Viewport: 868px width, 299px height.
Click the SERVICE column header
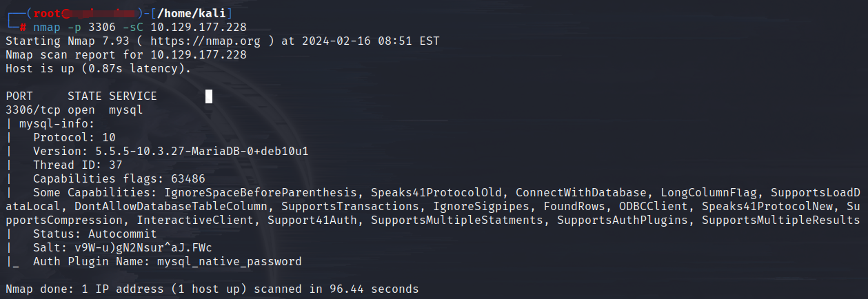(132, 96)
